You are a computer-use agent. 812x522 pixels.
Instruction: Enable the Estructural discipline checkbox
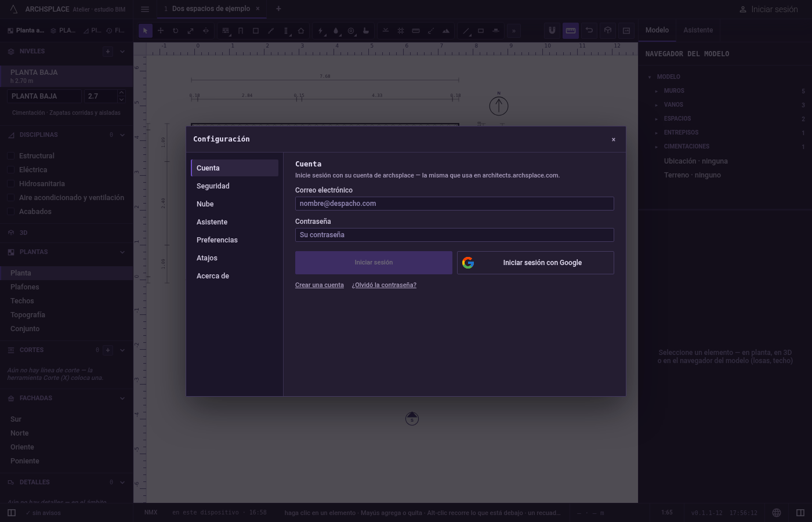pyautogui.click(x=10, y=156)
